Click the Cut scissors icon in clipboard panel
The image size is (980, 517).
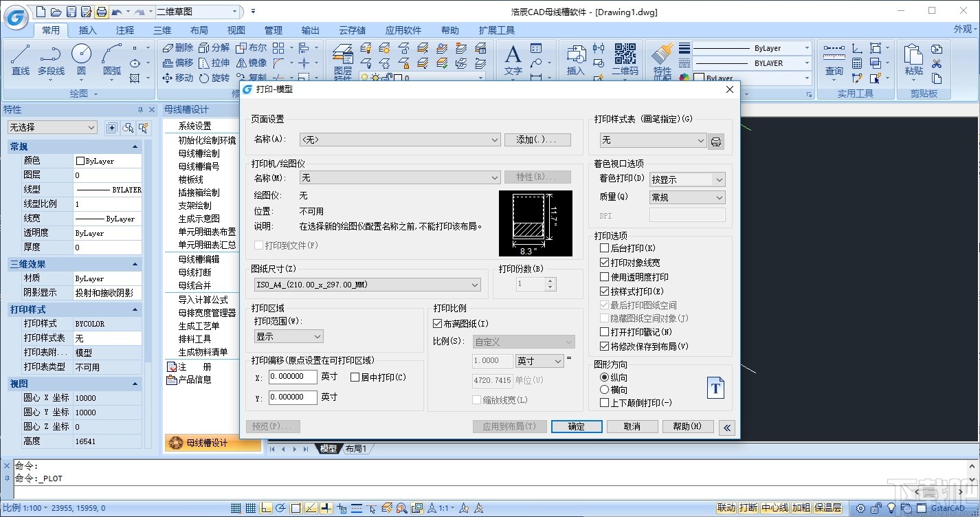click(937, 64)
